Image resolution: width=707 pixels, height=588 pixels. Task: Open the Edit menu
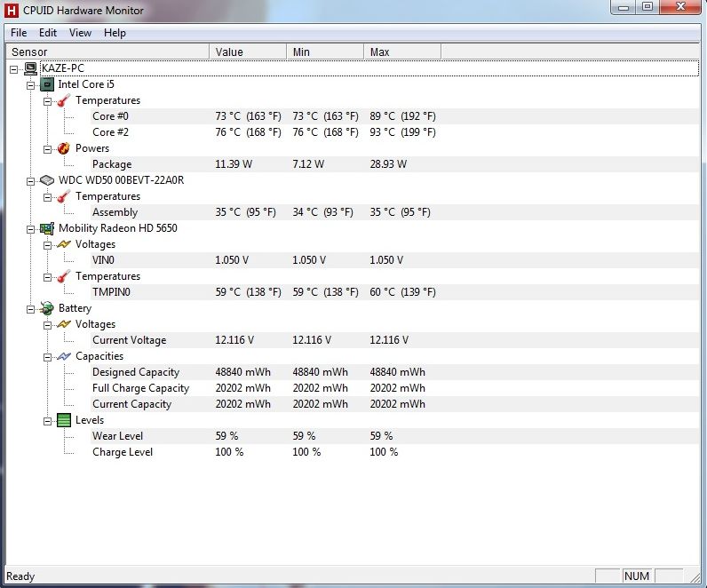(48, 33)
